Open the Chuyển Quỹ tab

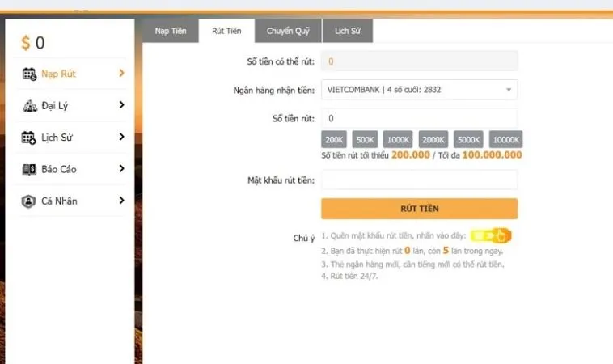288,31
